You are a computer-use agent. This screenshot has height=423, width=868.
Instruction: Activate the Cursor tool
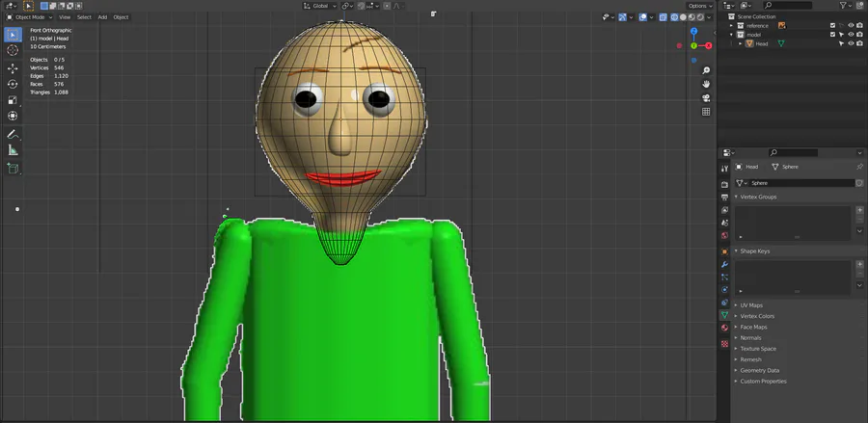(13, 50)
